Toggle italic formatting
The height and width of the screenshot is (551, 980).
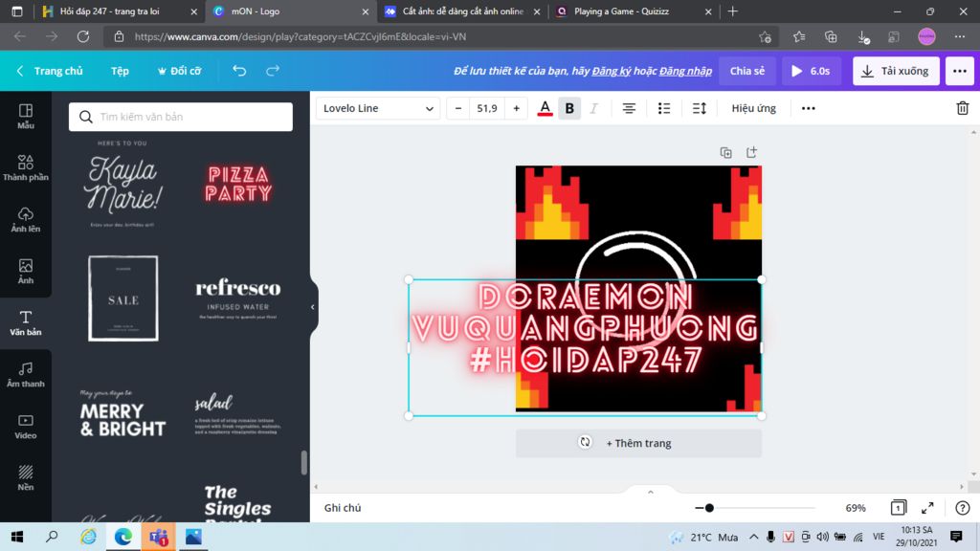point(593,109)
